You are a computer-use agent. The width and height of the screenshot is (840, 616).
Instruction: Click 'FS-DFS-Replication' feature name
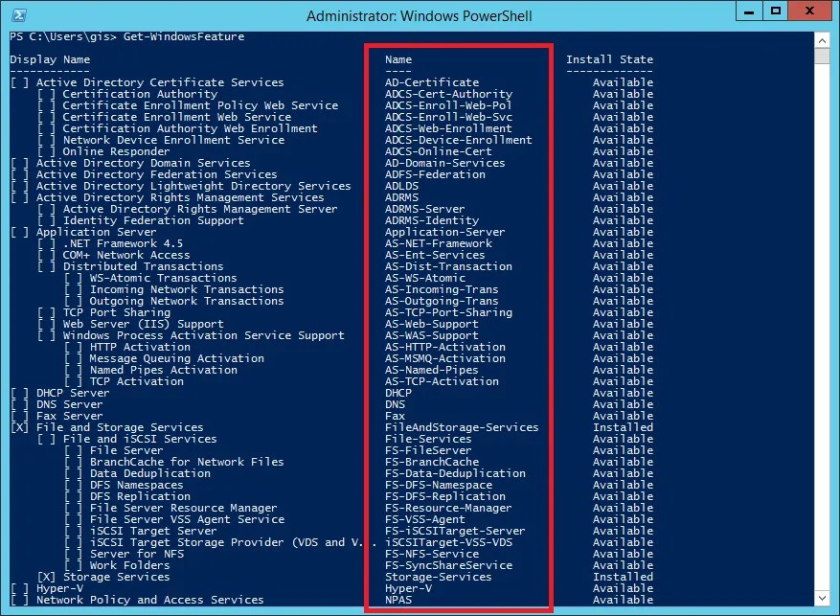(444, 497)
